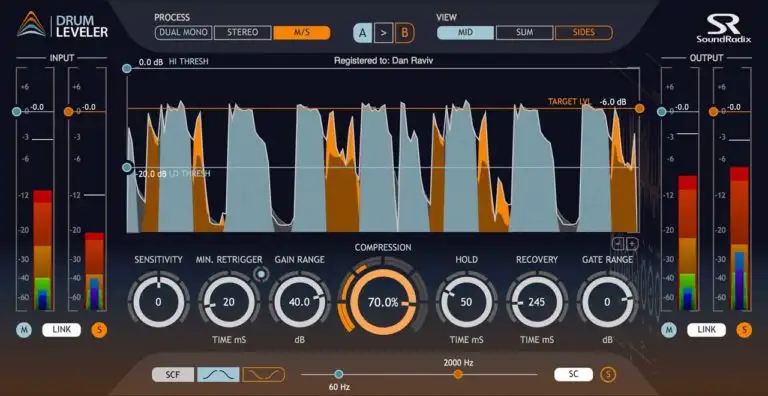Click the plus zoom icon under the waveform
This screenshot has height=396, width=768.
(x=632, y=244)
